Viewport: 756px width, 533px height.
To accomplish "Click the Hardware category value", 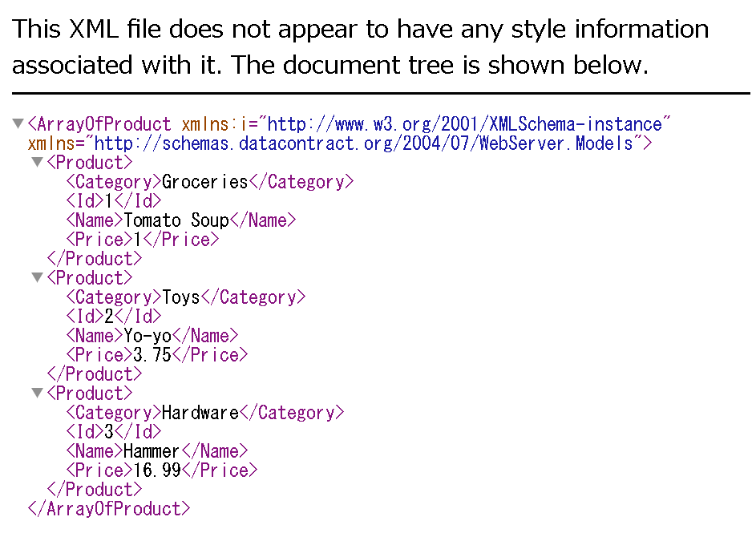I will 200,413.
